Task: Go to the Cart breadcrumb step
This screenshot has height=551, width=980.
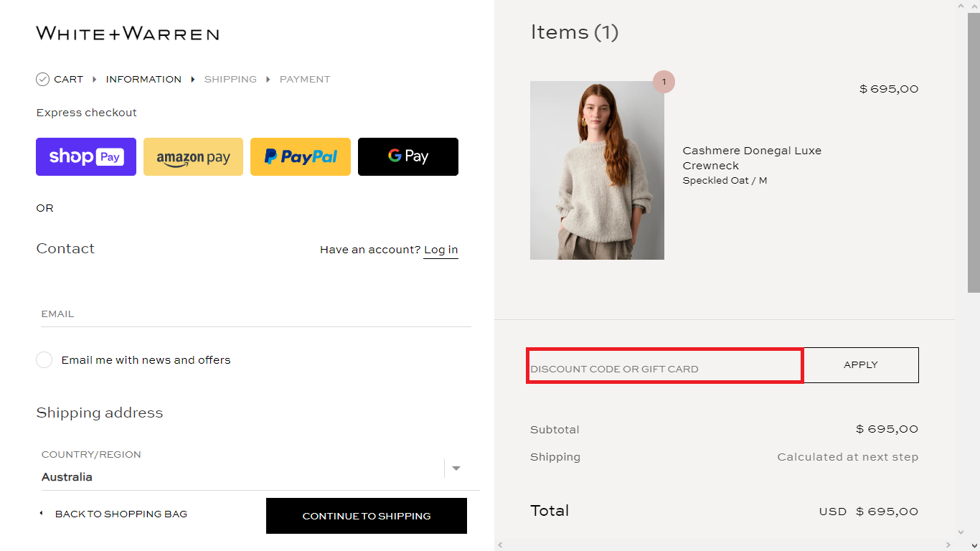Action: pyautogui.click(x=69, y=79)
